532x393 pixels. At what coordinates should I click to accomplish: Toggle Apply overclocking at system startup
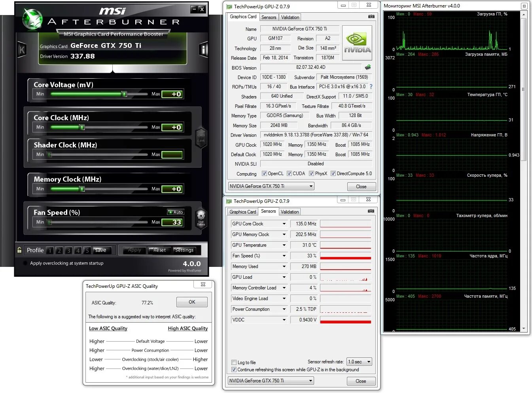(x=26, y=263)
